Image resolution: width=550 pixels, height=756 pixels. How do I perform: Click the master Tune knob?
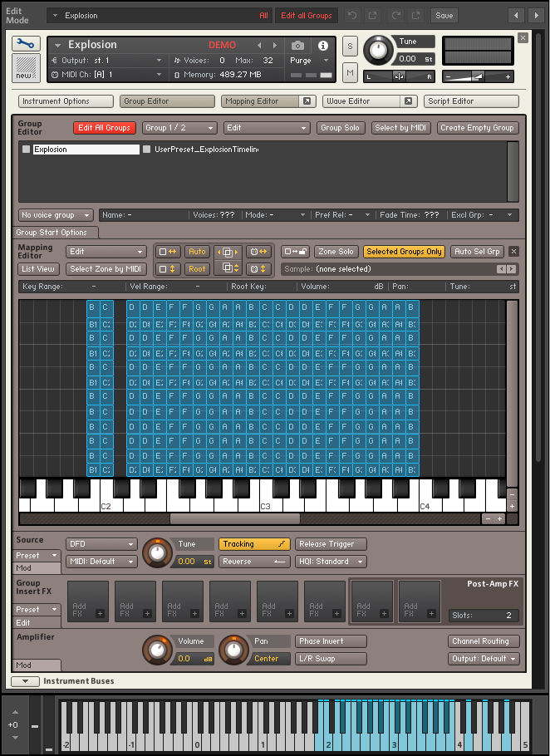(x=378, y=51)
